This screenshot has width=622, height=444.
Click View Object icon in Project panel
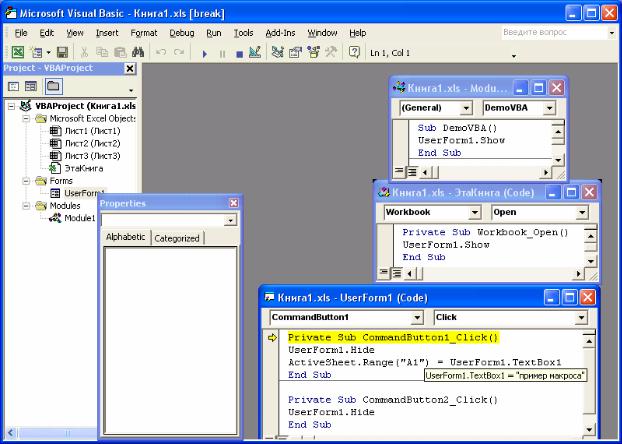pyautogui.click(x=31, y=86)
